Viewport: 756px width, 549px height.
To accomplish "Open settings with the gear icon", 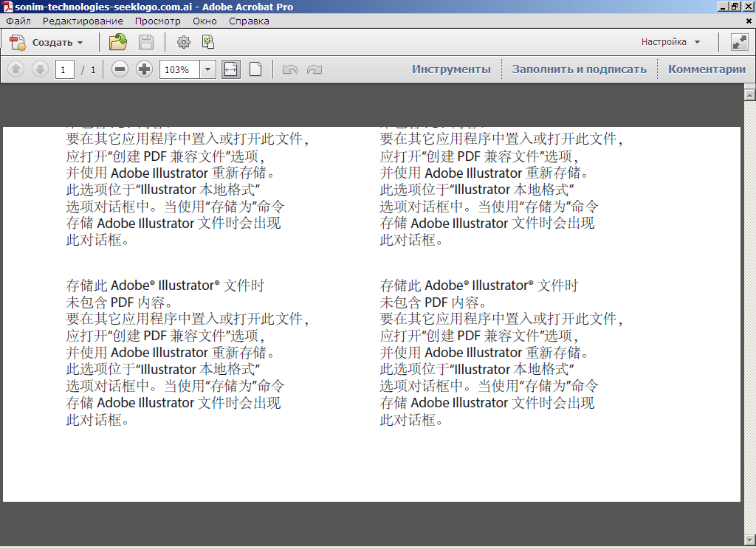I will (x=184, y=42).
